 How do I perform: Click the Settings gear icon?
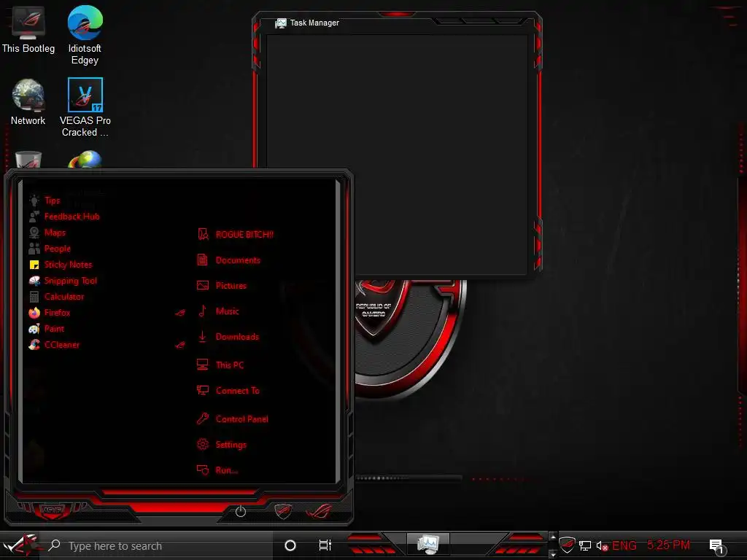point(203,444)
